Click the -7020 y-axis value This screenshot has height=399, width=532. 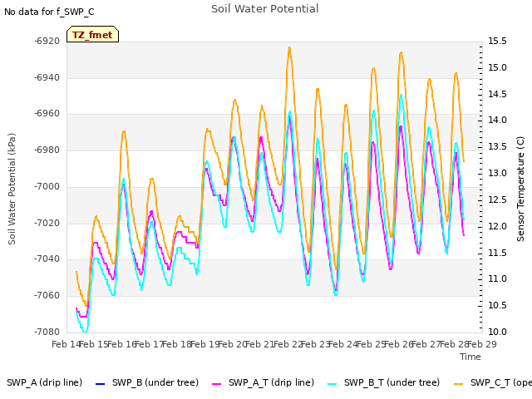47,223
